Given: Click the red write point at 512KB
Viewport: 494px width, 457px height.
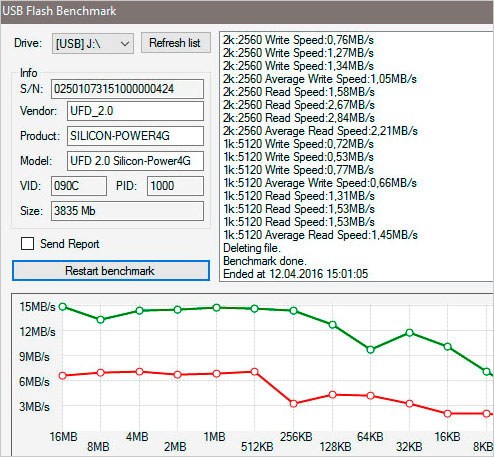Looking at the screenshot, I should [255, 372].
